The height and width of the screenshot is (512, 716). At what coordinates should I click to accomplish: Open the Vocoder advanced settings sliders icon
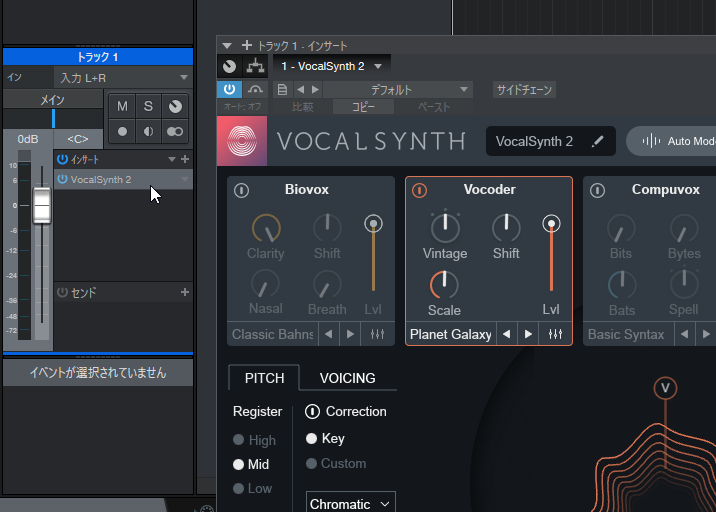(x=555, y=334)
